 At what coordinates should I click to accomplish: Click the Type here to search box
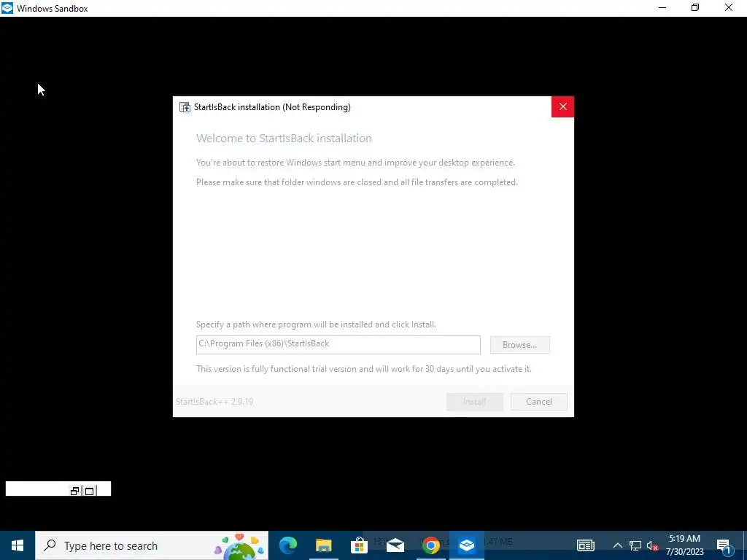[152, 545]
